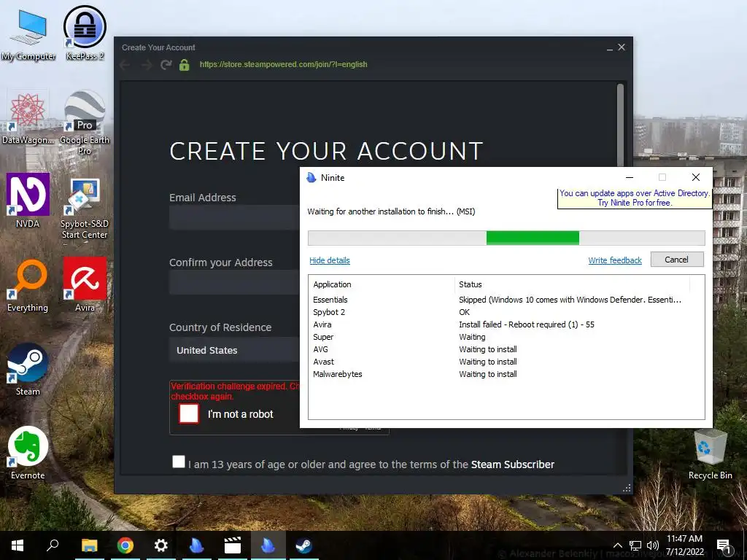Switch to the first Ninite taskbar item
Image resolution: width=747 pixels, height=560 pixels.
[196, 545]
